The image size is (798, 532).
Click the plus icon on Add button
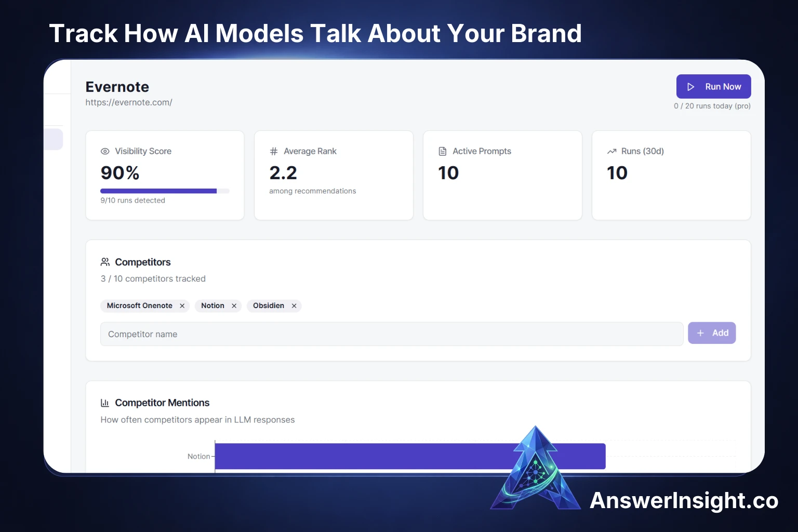point(700,333)
